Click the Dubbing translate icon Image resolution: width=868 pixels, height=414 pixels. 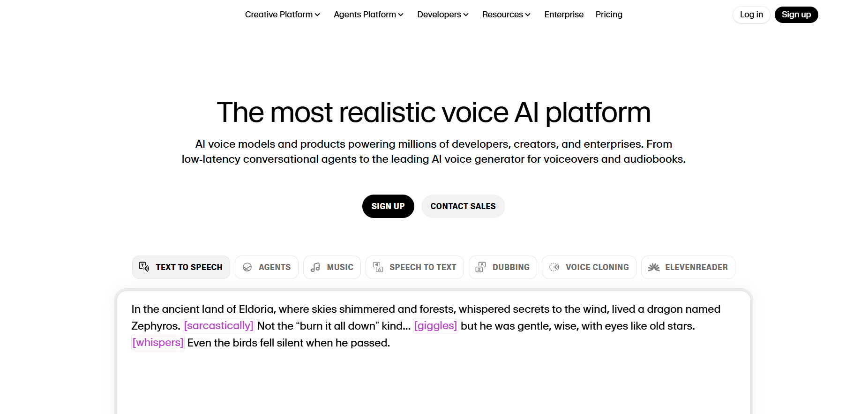pos(480,267)
